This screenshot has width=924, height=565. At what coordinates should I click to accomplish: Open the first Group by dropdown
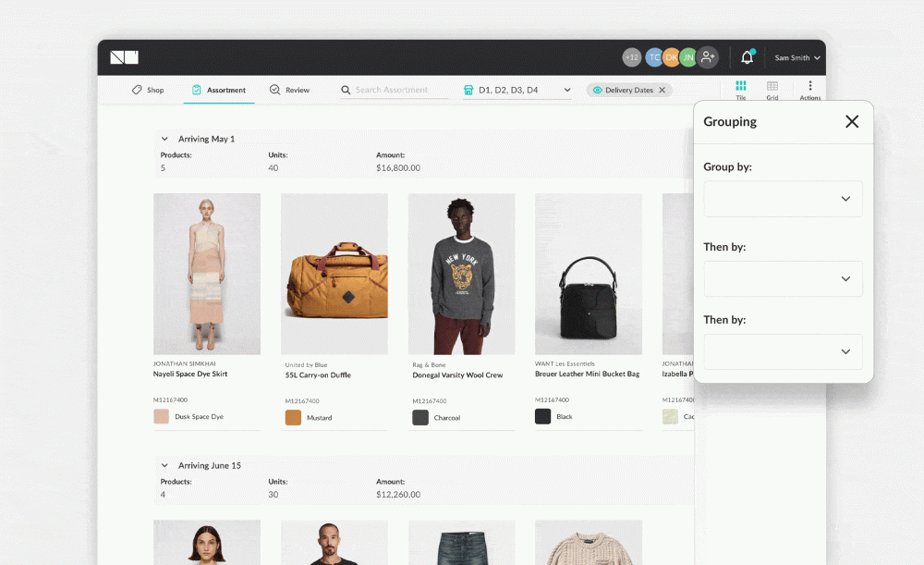click(x=783, y=199)
